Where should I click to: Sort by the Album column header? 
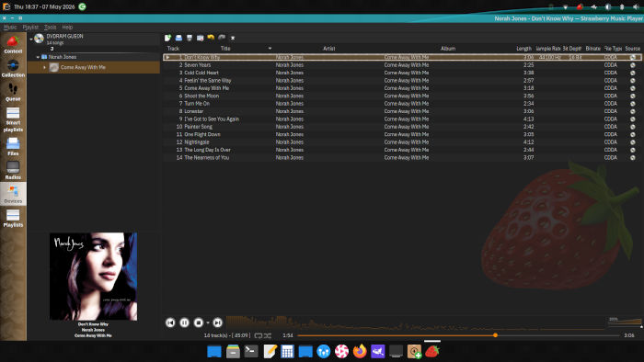click(448, 49)
